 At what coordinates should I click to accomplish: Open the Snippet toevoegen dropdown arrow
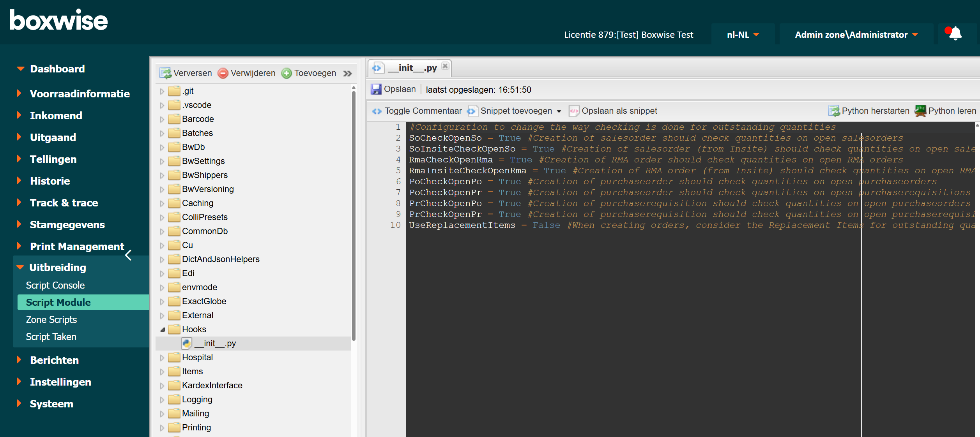pos(559,111)
